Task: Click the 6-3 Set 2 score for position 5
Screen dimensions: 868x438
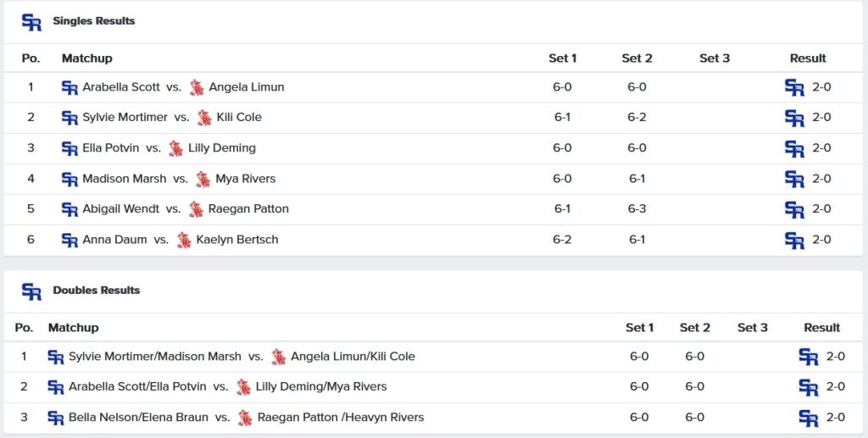Action: [637, 209]
